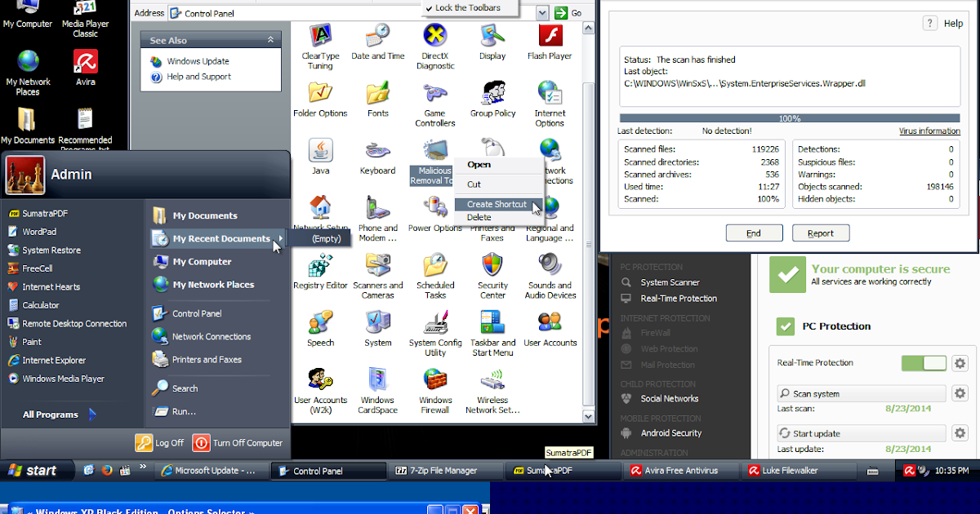Open the Java control panel icon
980x514 pixels.
[320, 151]
